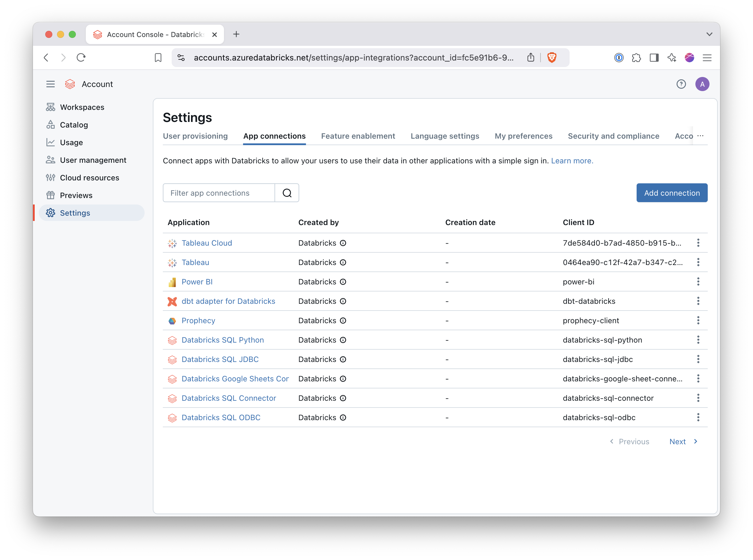The width and height of the screenshot is (753, 560).
Task: Open kebab menu for Databricks SQL Python row
Action: (698, 340)
